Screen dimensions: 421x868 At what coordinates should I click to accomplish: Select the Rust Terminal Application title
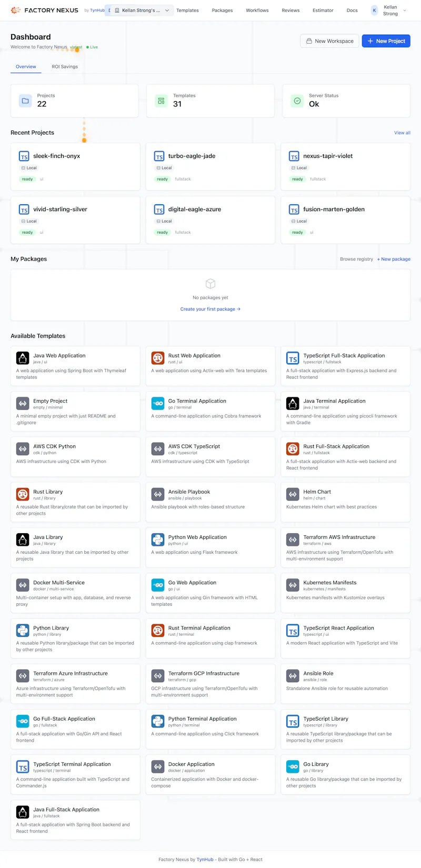pyautogui.click(x=199, y=628)
